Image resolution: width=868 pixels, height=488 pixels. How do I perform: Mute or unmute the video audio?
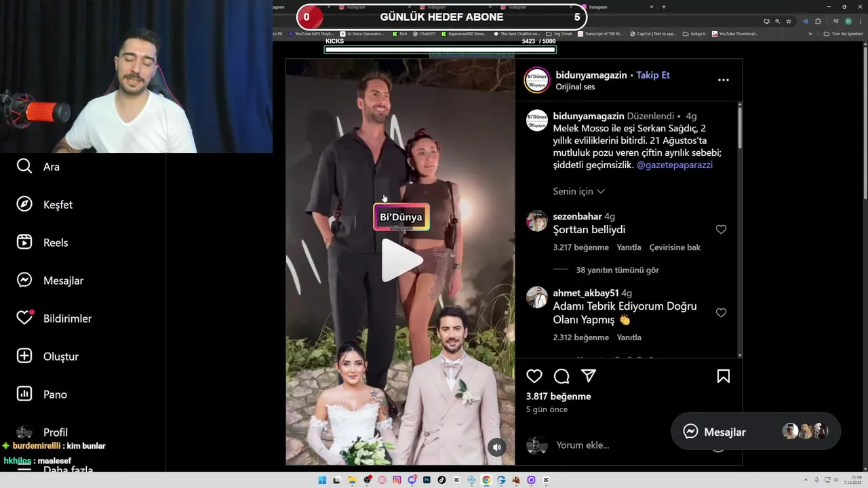[x=497, y=447]
